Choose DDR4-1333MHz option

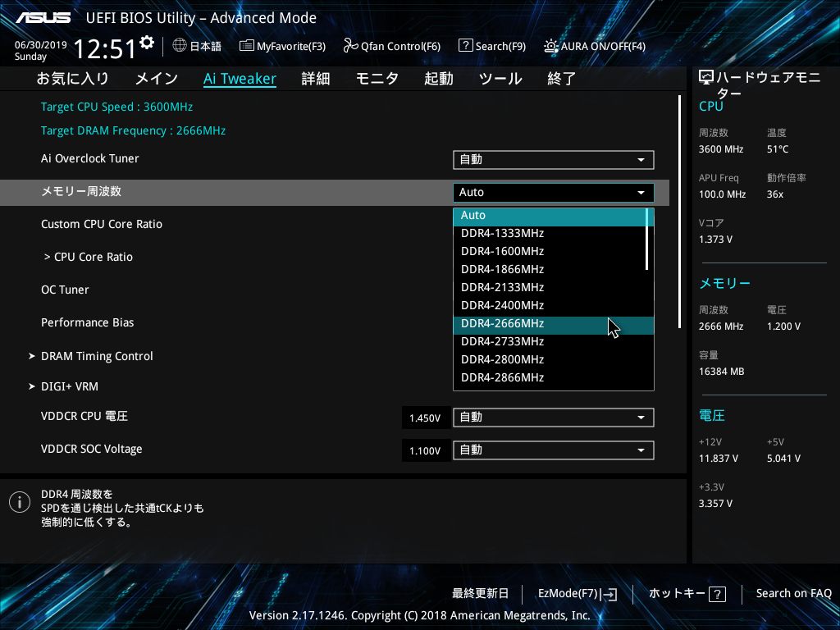tap(550, 234)
